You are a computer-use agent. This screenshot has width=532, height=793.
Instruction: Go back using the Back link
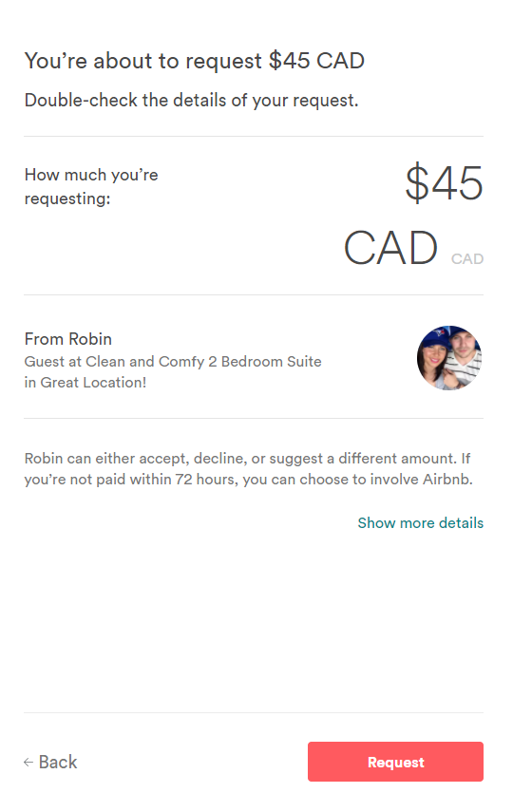pyautogui.click(x=50, y=763)
